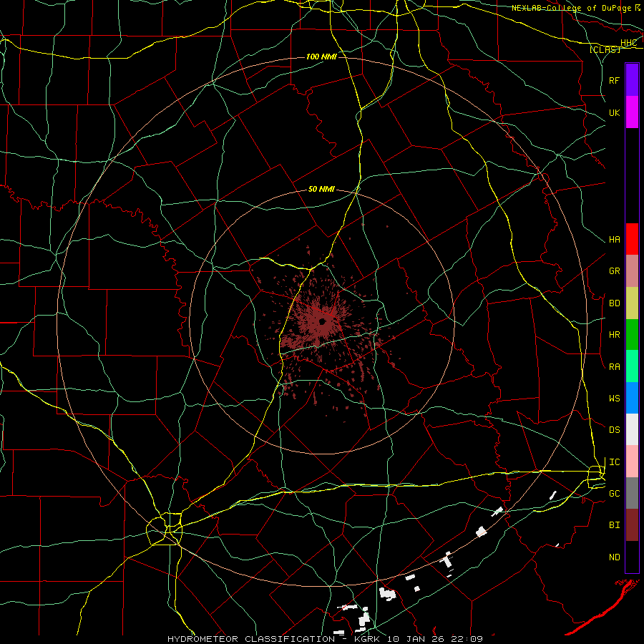Click the '50 NMI' range ring label
This screenshot has width=644, height=644.
click(321, 190)
